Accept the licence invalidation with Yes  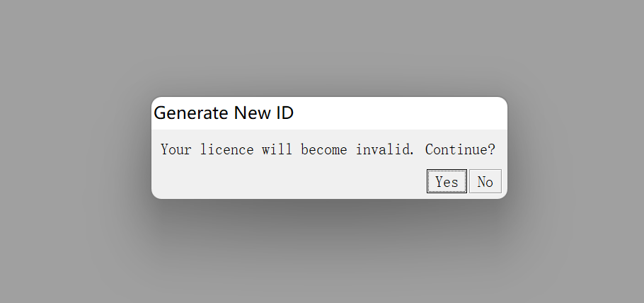[447, 181]
